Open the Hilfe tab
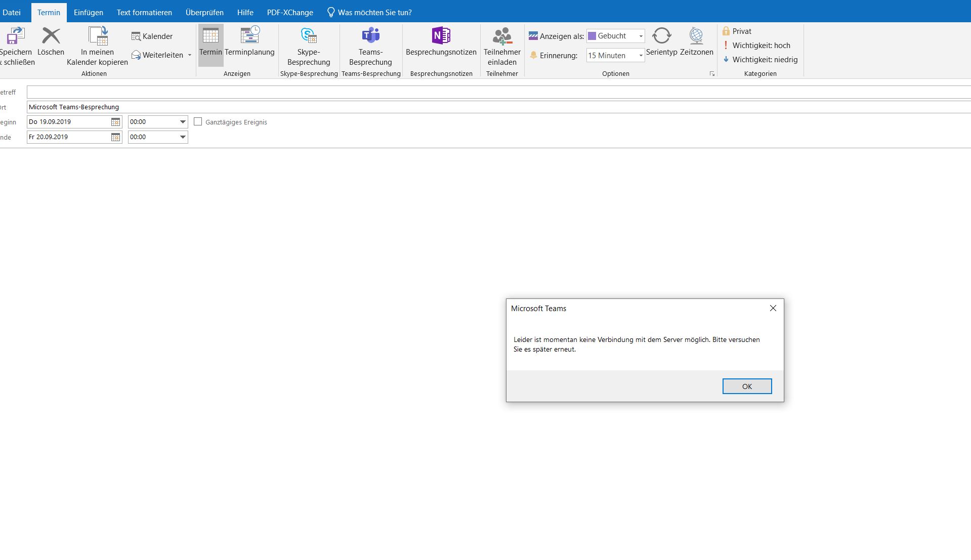 [x=245, y=12]
